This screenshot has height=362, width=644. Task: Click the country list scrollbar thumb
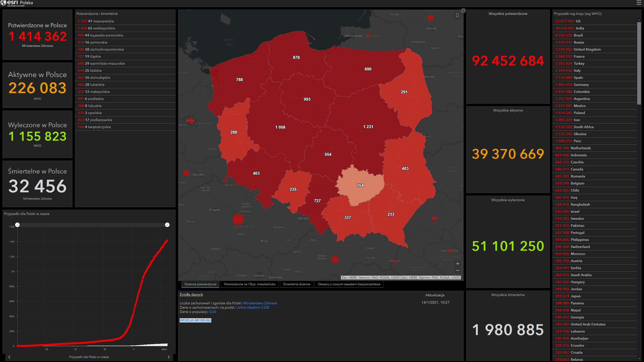tap(639, 63)
